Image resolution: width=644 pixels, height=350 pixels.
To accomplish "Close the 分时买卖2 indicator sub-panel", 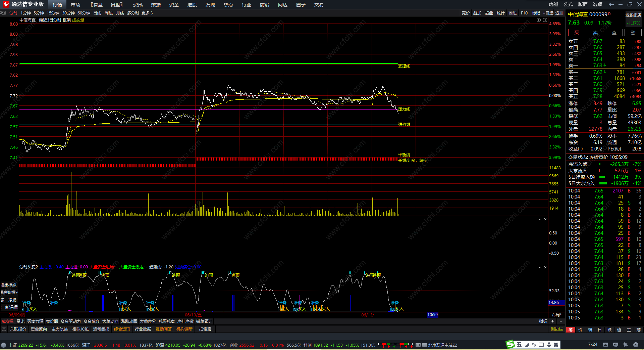I will tap(545, 267).
